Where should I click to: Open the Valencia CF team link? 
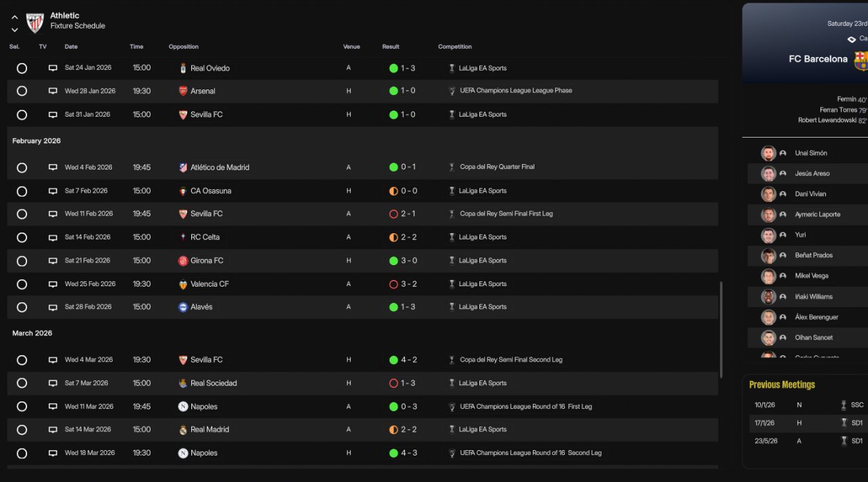coord(209,284)
